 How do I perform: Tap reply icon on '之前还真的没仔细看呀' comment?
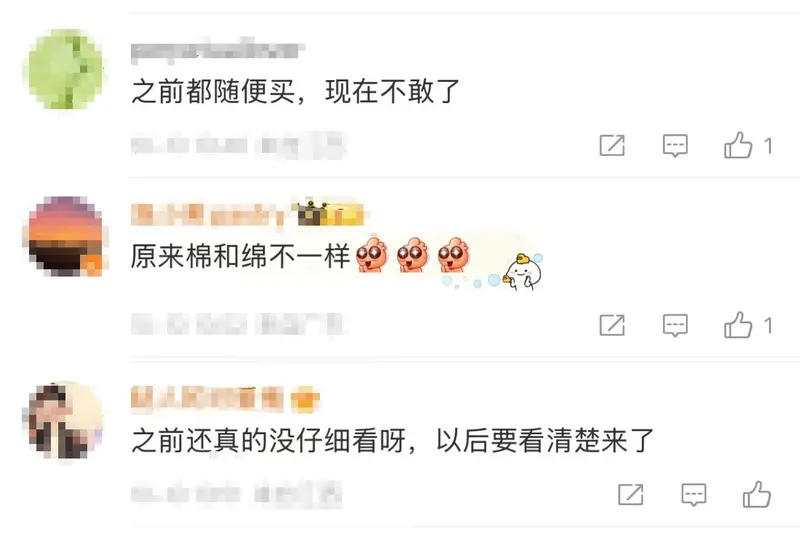pos(694,495)
